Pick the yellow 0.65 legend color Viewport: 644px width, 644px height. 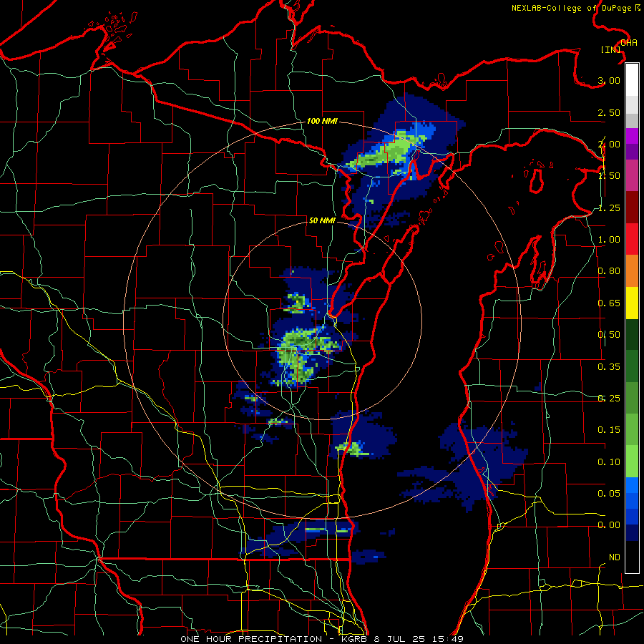click(x=632, y=303)
